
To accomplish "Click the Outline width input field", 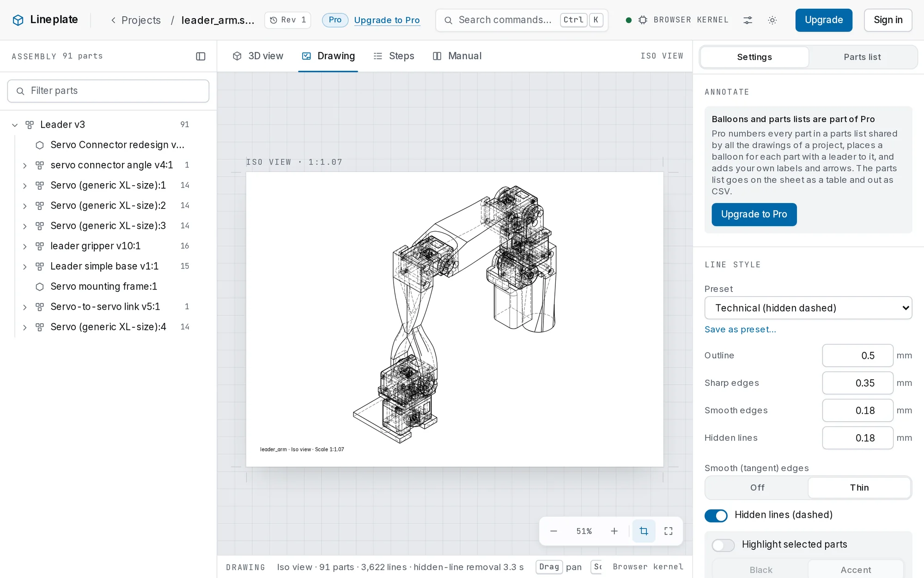I will (857, 356).
